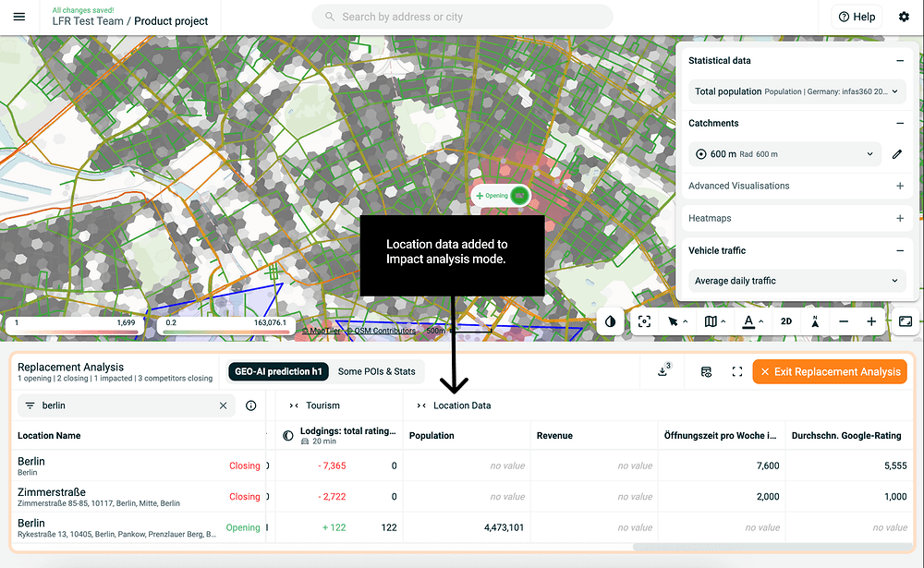Zoom in the map with the plus button
This screenshot has height=568, width=924.
click(x=871, y=321)
